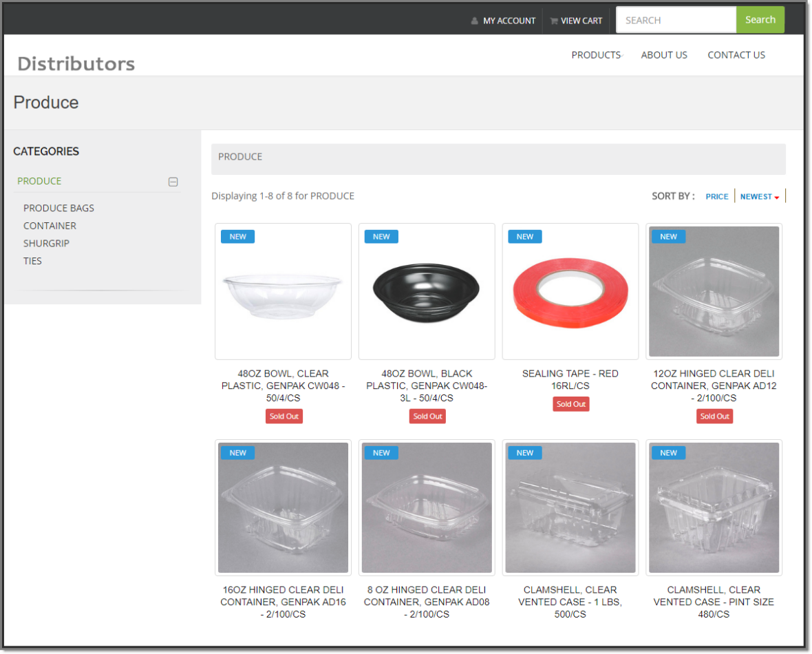Open the PRODUCTS dropdown menu
Image resolution: width=812 pixels, height=654 pixels.
(x=597, y=55)
